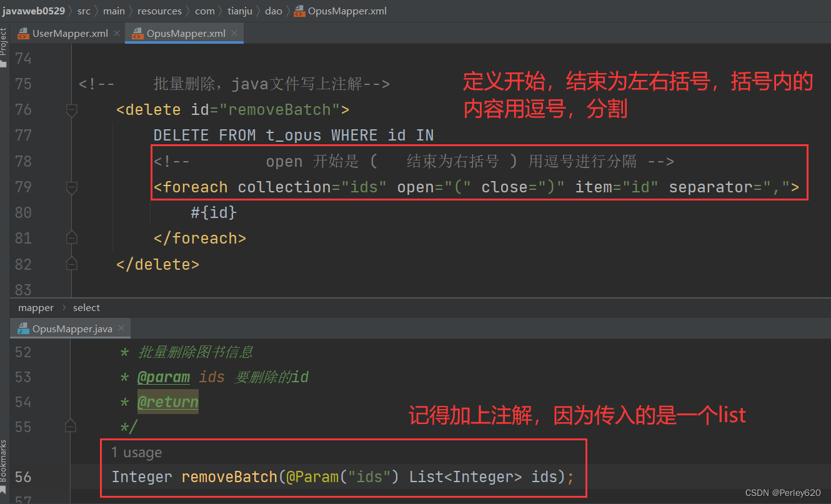Click the file icon beside OpusMapper.xml breadcrumb
Screen dimensions: 831x504
[299, 11]
